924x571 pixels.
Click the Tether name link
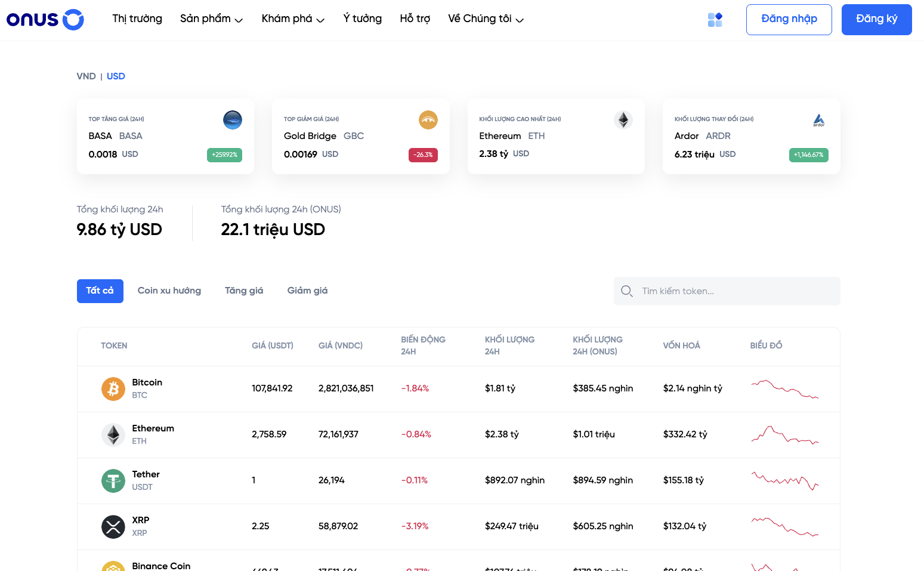point(146,474)
